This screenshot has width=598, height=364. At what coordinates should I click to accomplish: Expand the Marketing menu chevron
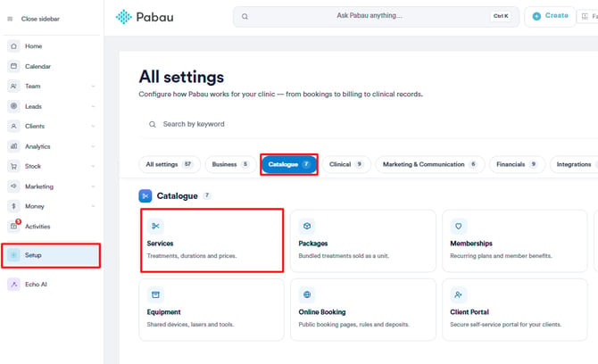pos(93,186)
